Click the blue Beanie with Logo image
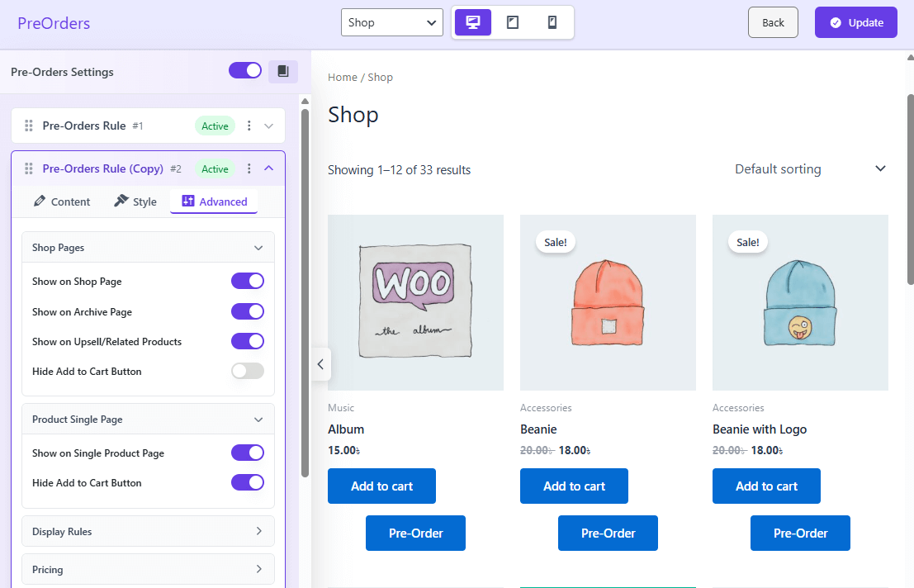Image resolution: width=914 pixels, height=588 pixels. (x=800, y=302)
